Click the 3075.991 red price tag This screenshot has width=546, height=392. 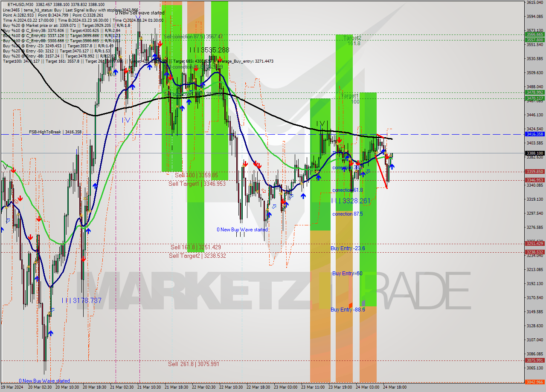pos(534,360)
